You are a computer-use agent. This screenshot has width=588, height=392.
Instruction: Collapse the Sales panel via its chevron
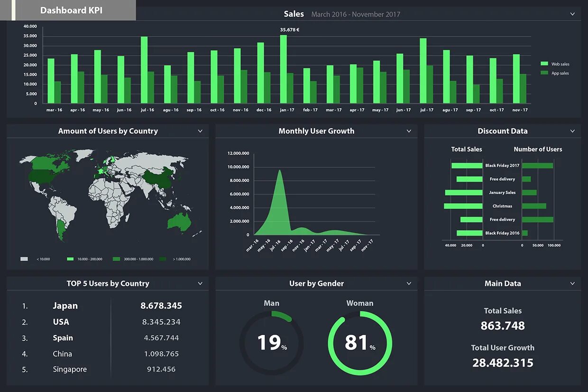572,14
